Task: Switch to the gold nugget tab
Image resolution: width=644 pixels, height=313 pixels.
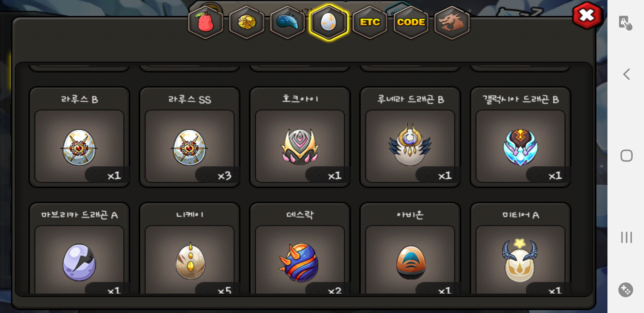Action: (x=247, y=23)
